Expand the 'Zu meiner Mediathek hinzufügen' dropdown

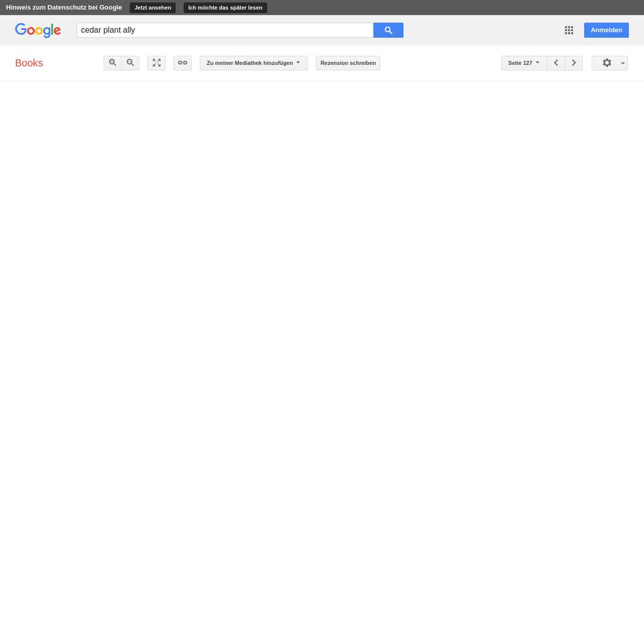(x=253, y=63)
